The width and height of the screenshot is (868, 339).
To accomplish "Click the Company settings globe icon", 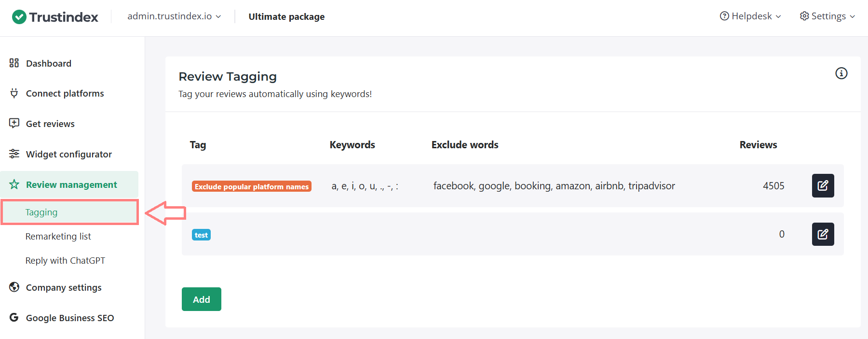I will point(14,287).
